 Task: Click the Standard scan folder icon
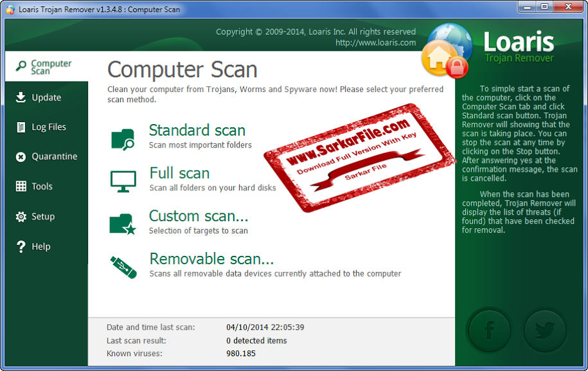coord(123,140)
